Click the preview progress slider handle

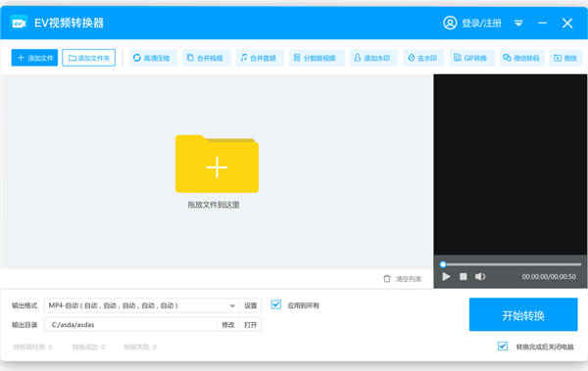pyautogui.click(x=443, y=264)
